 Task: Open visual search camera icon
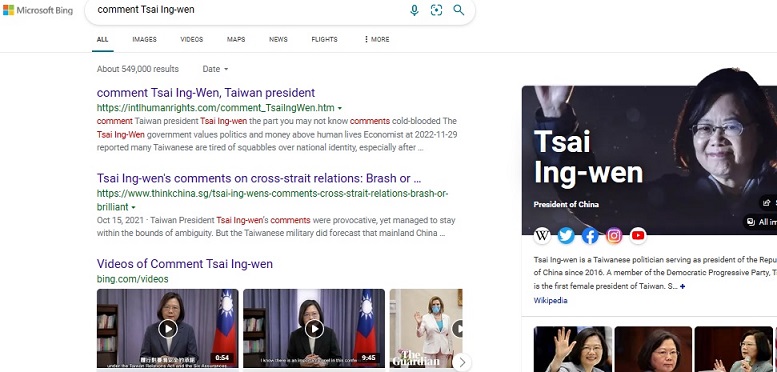click(436, 10)
